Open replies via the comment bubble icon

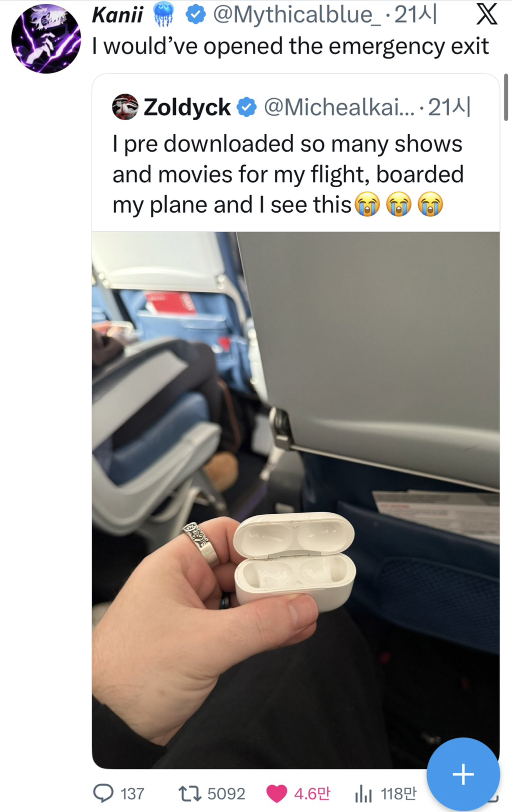pos(103,793)
